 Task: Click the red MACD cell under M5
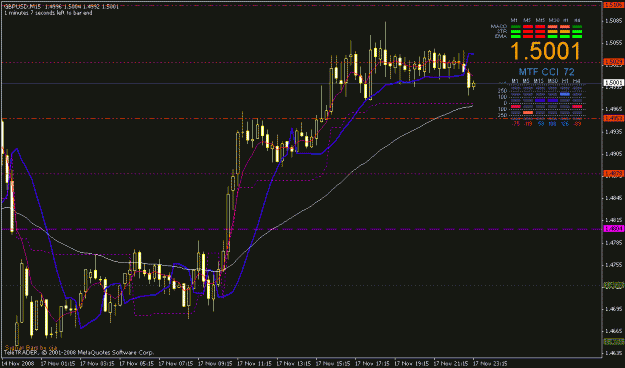pyautogui.click(x=528, y=26)
